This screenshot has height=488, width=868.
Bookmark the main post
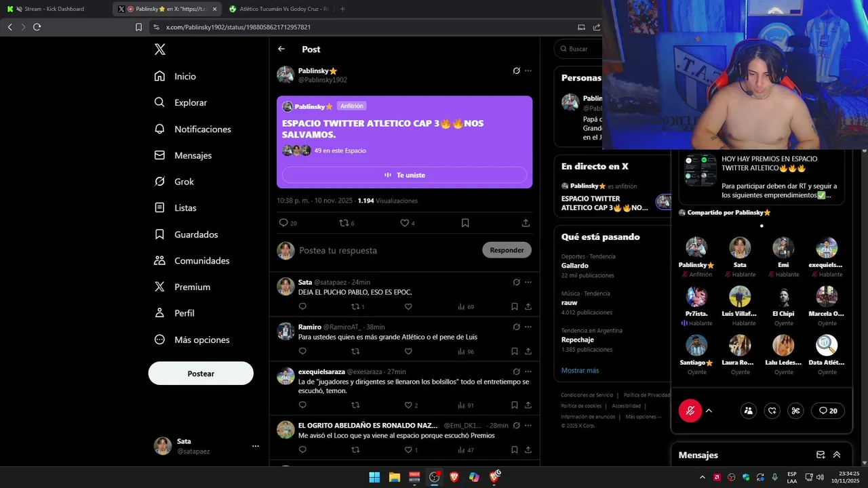[x=465, y=223]
